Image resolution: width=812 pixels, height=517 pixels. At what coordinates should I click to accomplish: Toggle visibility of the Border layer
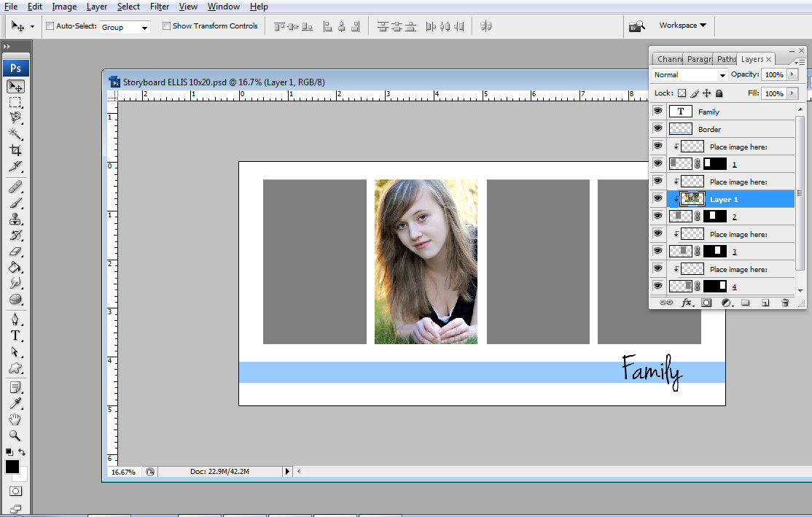point(658,128)
